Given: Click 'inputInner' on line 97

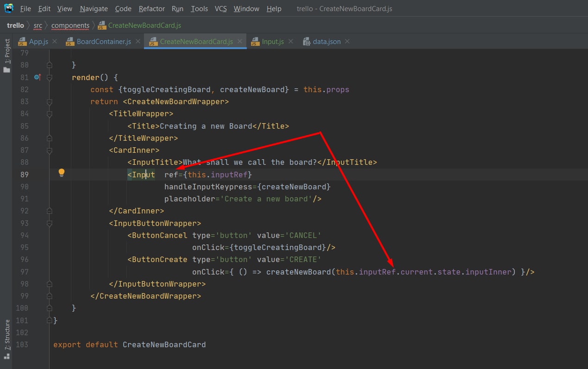Looking at the screenshot, I should (488, 272).
